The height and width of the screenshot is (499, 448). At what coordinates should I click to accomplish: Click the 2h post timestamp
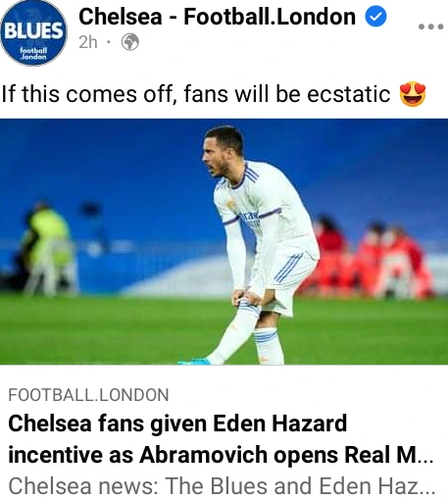pyautogui.click(x=88, y=42)
